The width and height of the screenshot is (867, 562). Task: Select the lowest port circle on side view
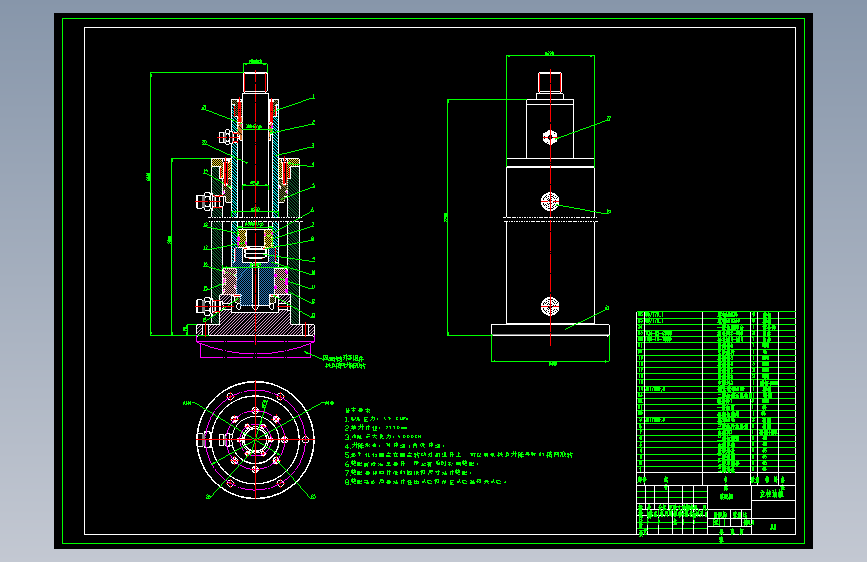tap(550, 306)
